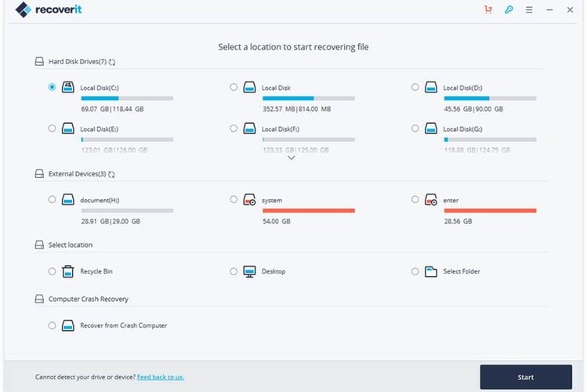Click the system external drive icon
The width and height of the screenshot is (587, 392).
click(x=249, y=200)
